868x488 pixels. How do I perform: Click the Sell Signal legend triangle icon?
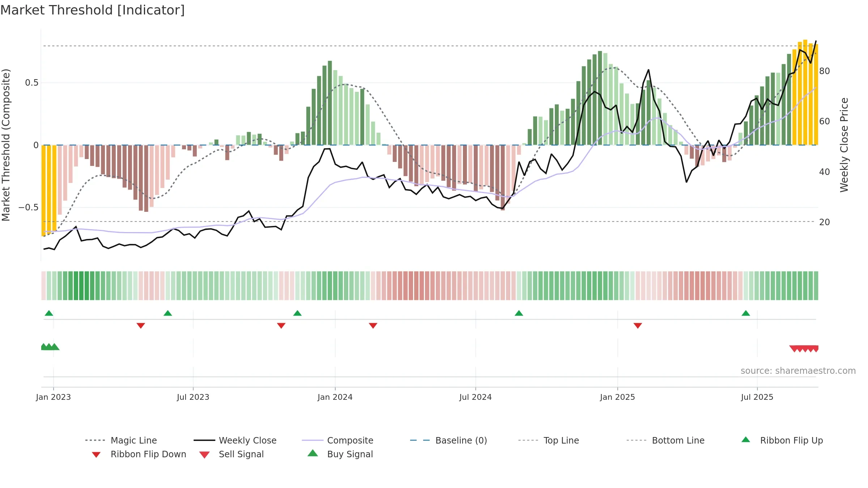(204, 455)
